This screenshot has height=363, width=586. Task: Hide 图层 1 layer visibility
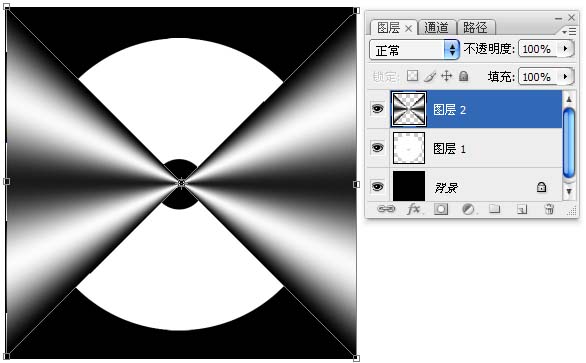377,148
